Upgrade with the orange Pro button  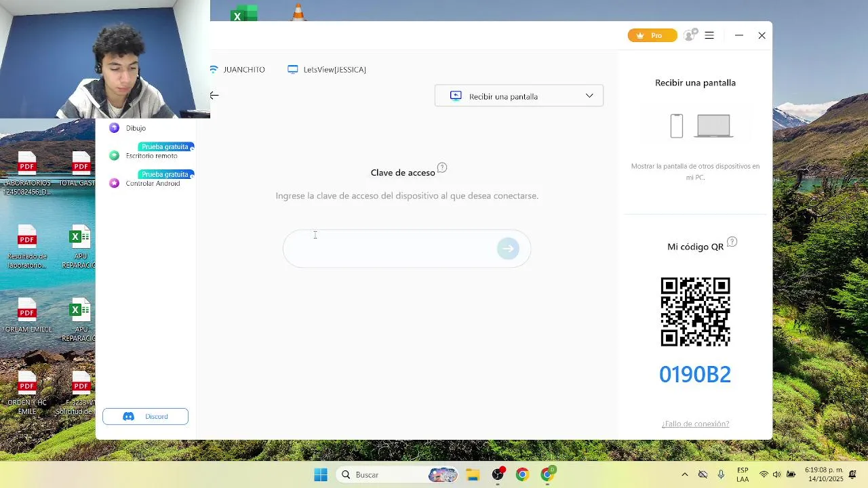(x=652, y=35)
